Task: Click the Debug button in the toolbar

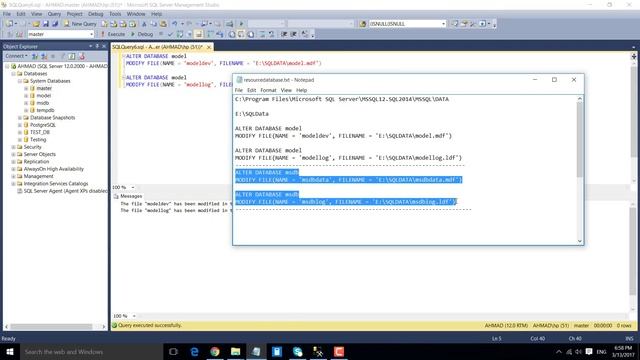Action: tap(142, 34)
